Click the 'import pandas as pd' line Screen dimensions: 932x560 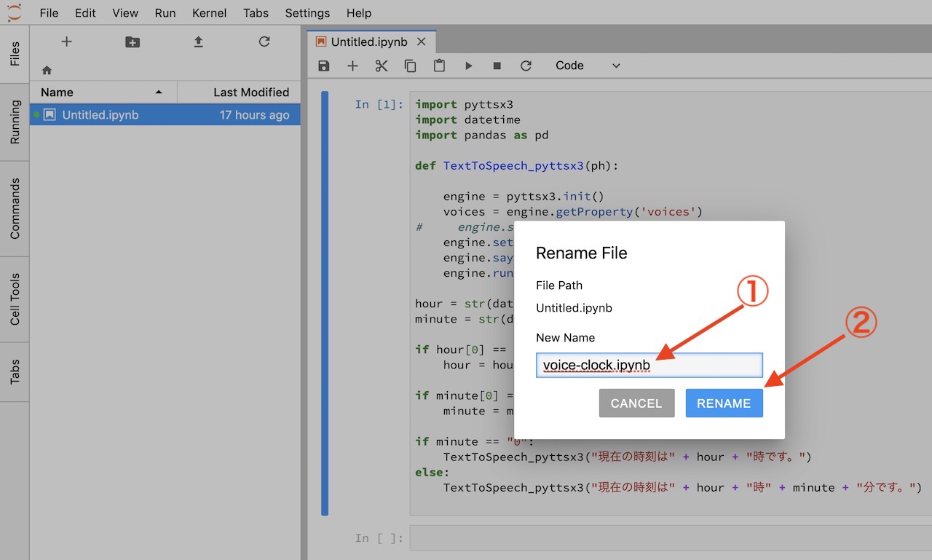click(481, 135)
